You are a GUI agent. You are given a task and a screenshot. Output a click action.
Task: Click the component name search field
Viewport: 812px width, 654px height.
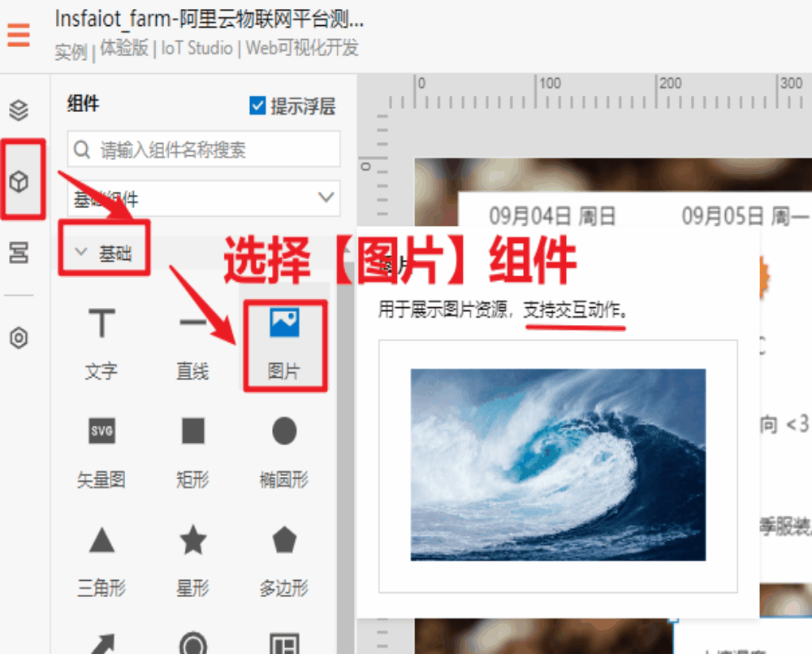click(204, 149)
